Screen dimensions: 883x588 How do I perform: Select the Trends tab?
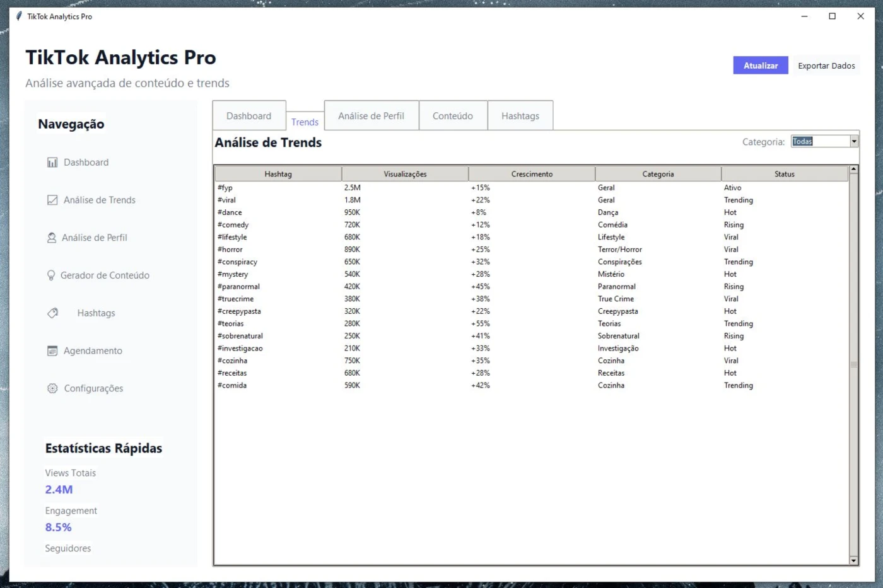[305, 122]
